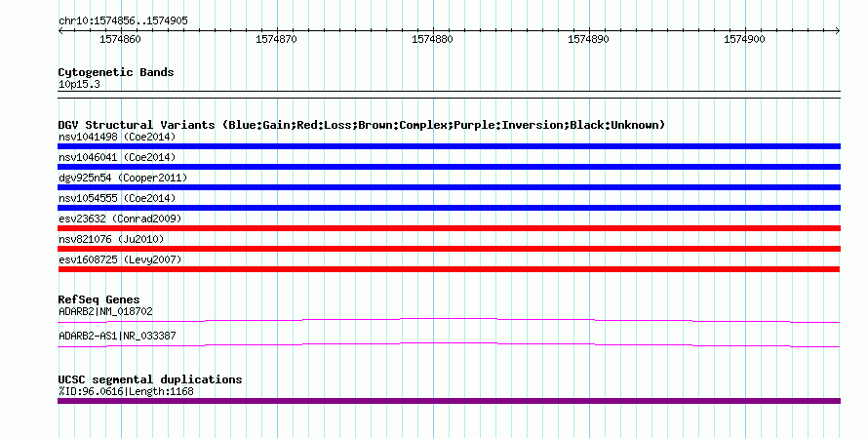Select the esv1608725 (Levy2007) label
The width and height of the screenshot is (868, 438).
pyautogui.click(x=120, y=259)
